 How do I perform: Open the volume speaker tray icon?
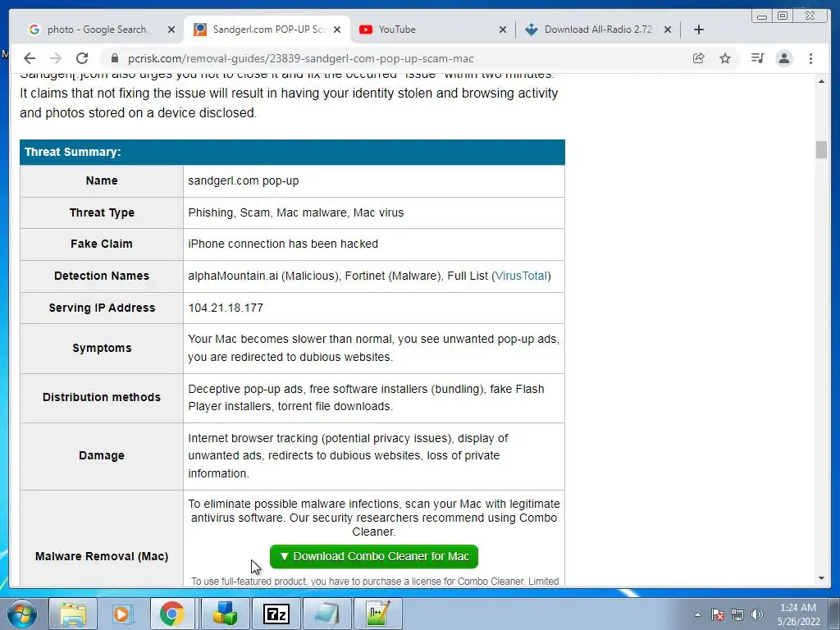point(757,614)
